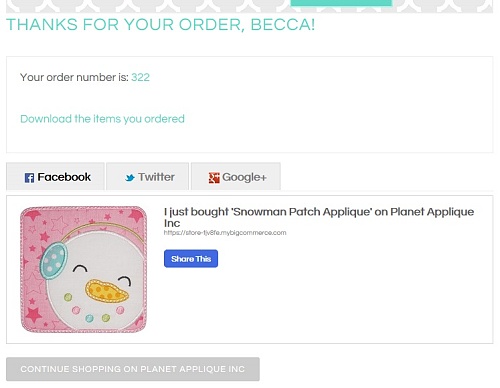This screenshot has height=388, width=500.
Task: Open the Twitter sharing tab
Action: 147,176
